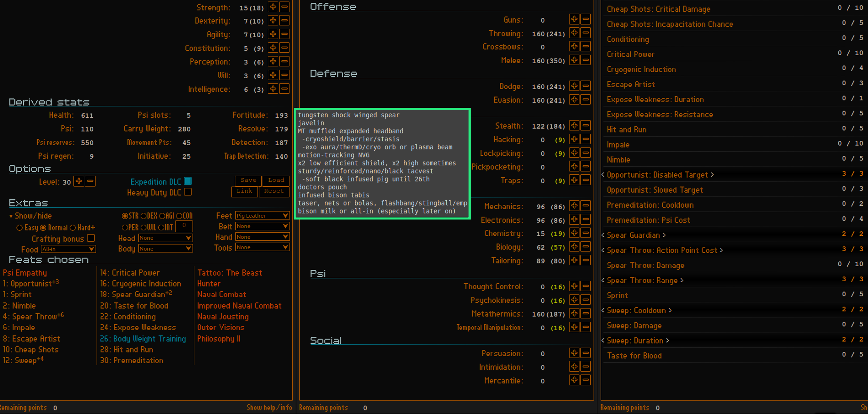The width and height of the screenshot is (868, 415).
Task: Open the Tools equipment dropdown
Action: 262,247
